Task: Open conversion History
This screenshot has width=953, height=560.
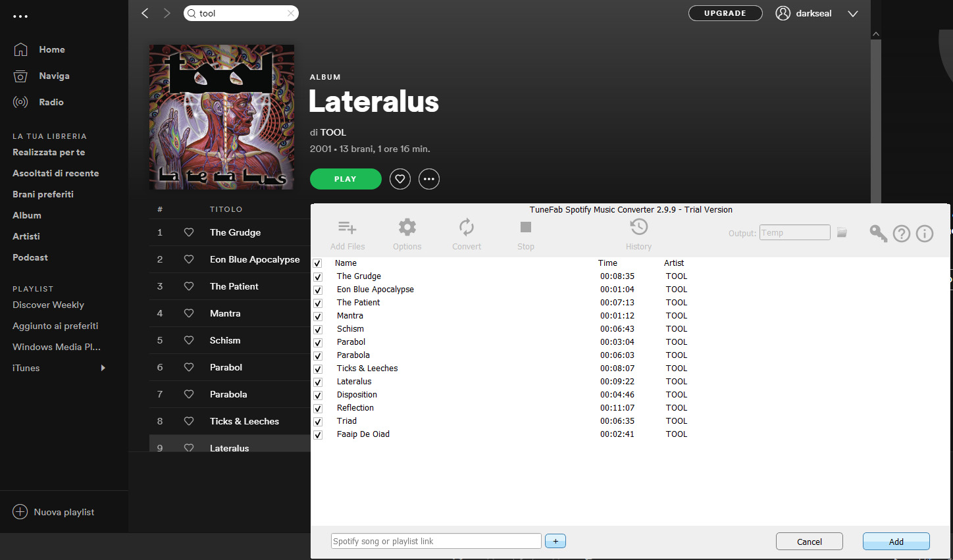Action: pyautogui.click(x=638, y=228)
